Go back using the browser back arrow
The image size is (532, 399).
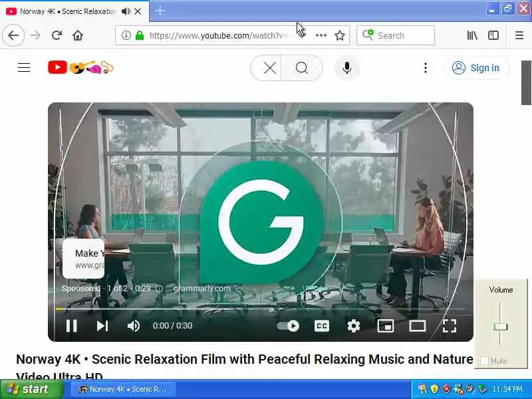pyautogui.click(x=13, y=35)
